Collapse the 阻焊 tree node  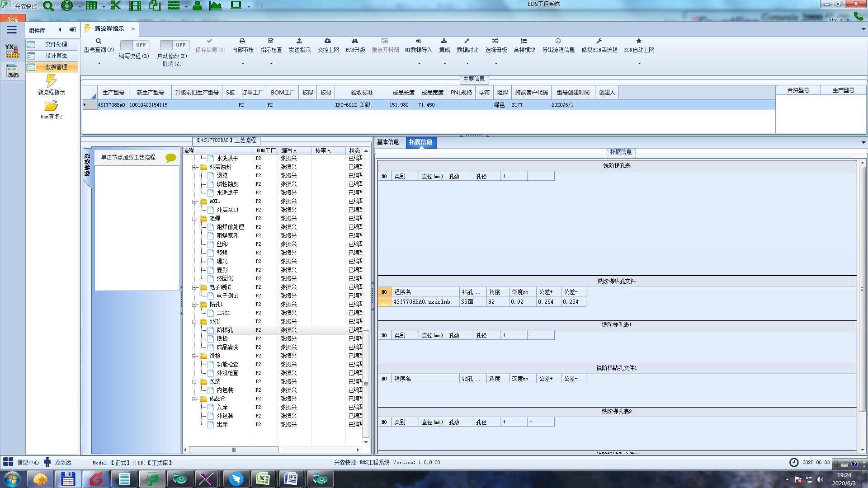195,219
